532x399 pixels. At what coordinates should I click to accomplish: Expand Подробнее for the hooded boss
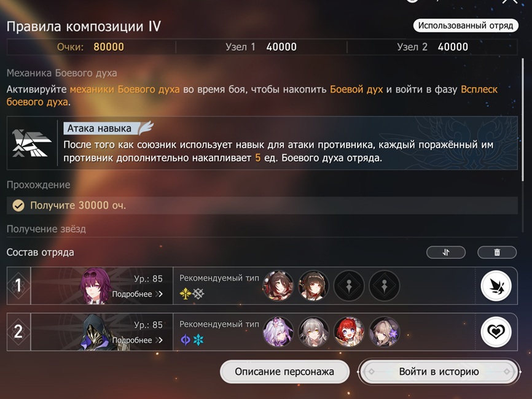(138, 340)
